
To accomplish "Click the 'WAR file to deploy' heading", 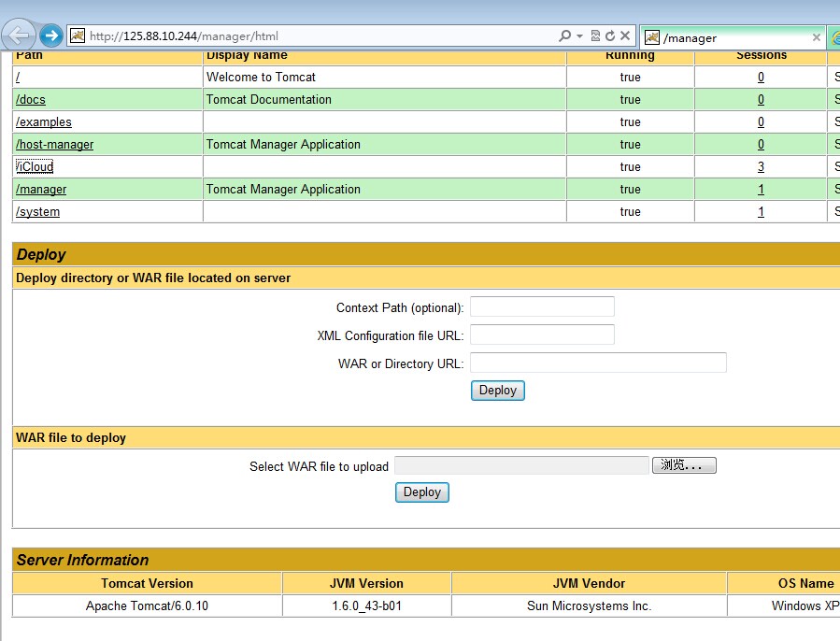I will pos(71,438).
